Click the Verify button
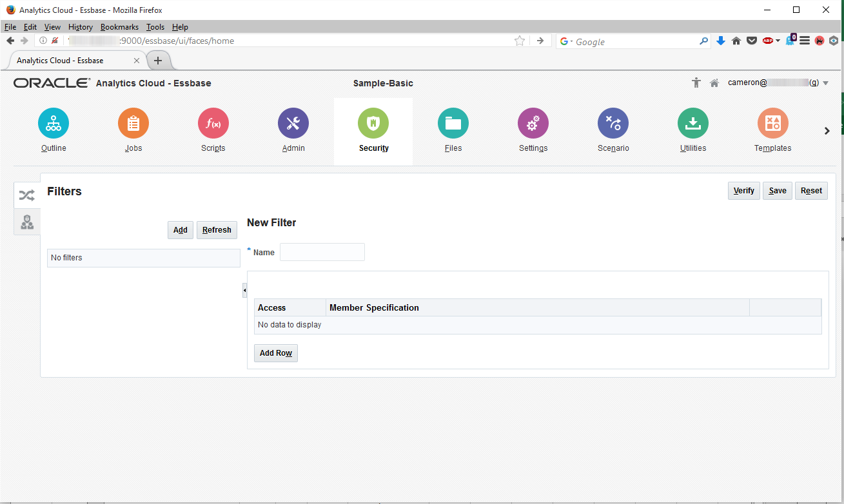The height and width of the screenshot is (504, 844). coord(744,191)
